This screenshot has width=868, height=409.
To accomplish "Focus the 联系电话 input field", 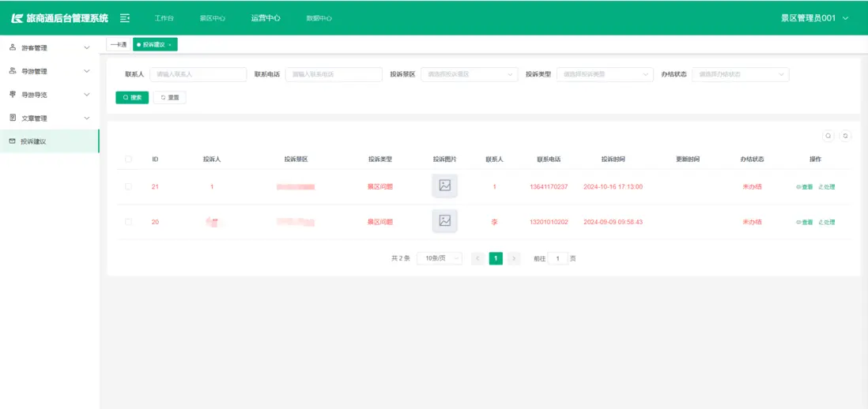I will (x=334, y=74).
